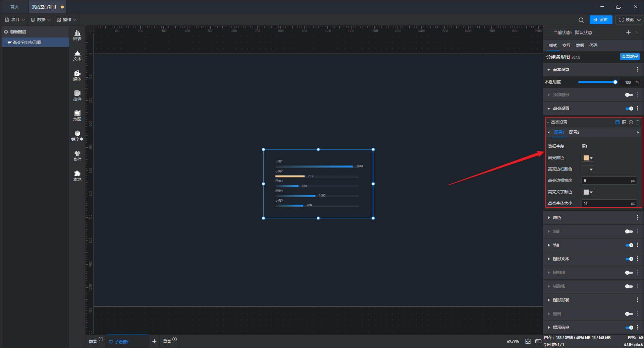Pick the 高亮边框颜色 color swatch
Viewport: 644px width, 348px height.
point(588,169)
